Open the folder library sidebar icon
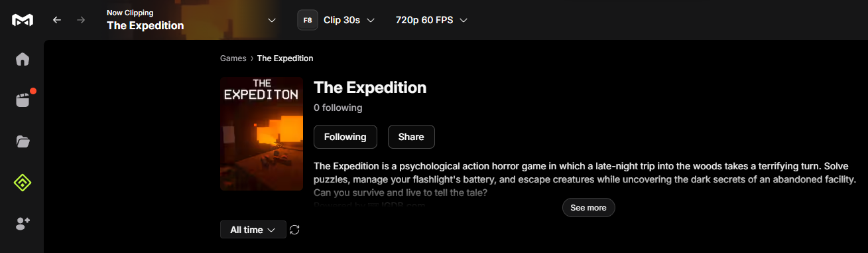The image size is (868, 253). pyautogui.click(x=23, y=141)
